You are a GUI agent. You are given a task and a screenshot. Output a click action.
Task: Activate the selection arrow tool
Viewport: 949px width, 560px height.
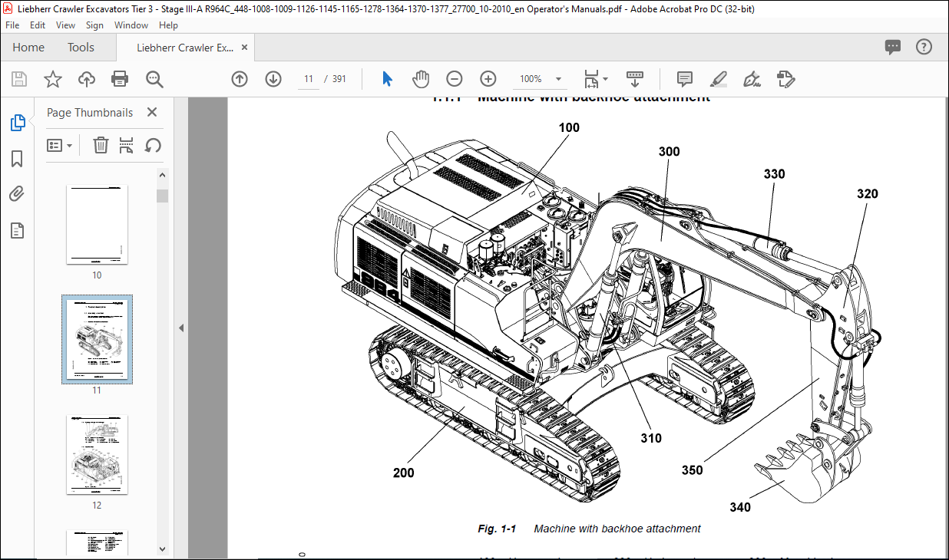pos(387,79)
